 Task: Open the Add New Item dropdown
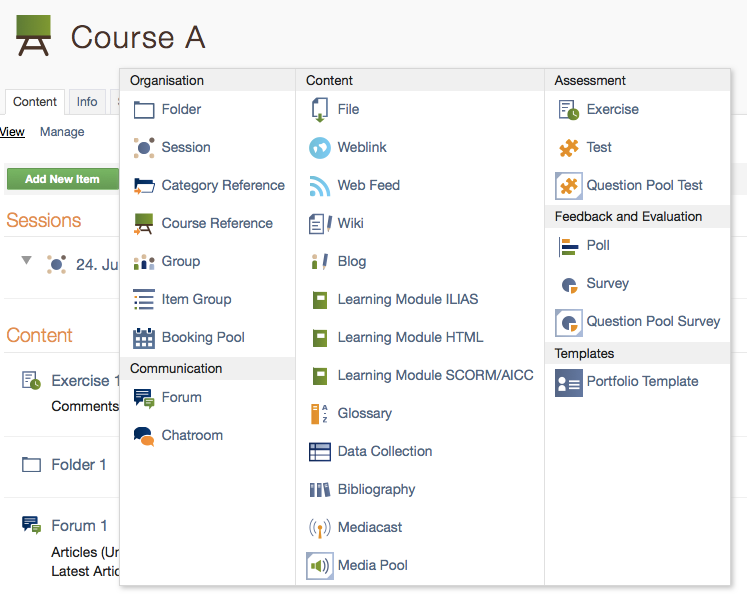click(x=62, y=179)
